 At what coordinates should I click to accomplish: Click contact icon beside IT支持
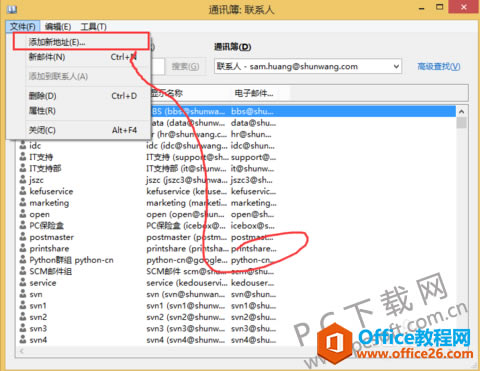tap(23, 157)
